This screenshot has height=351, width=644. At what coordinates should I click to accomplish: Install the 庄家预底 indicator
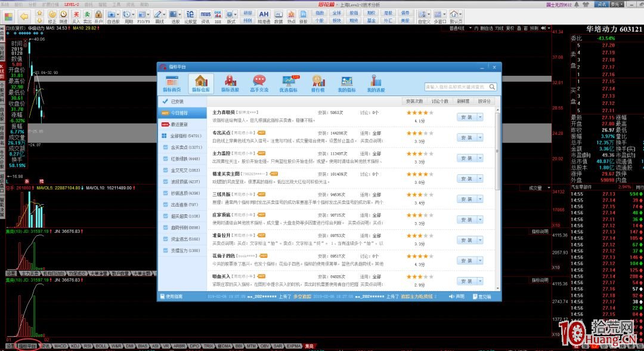(x=467, y=220)
